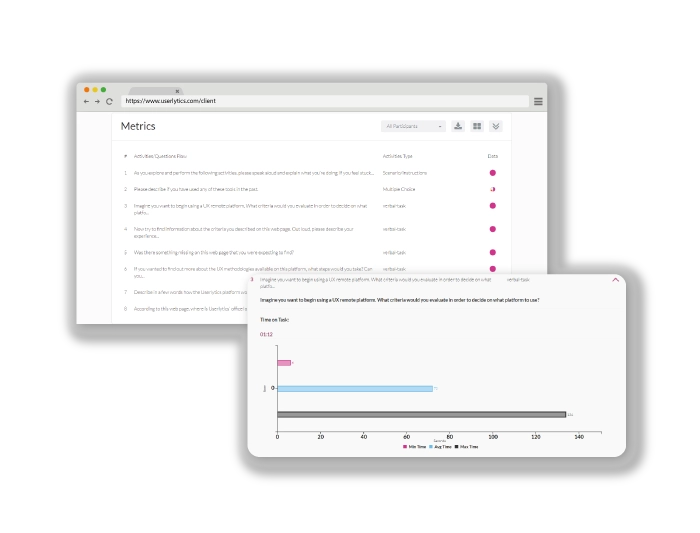This screenshot has width=700, height=533.
Task: Toggle Min Time legend entry
Action: (414, 447)
